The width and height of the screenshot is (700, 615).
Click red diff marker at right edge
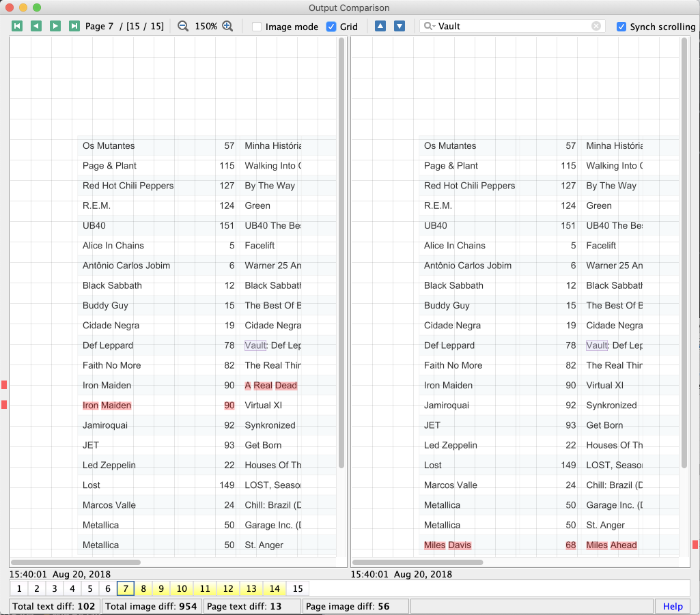click(x=695, y=545)
